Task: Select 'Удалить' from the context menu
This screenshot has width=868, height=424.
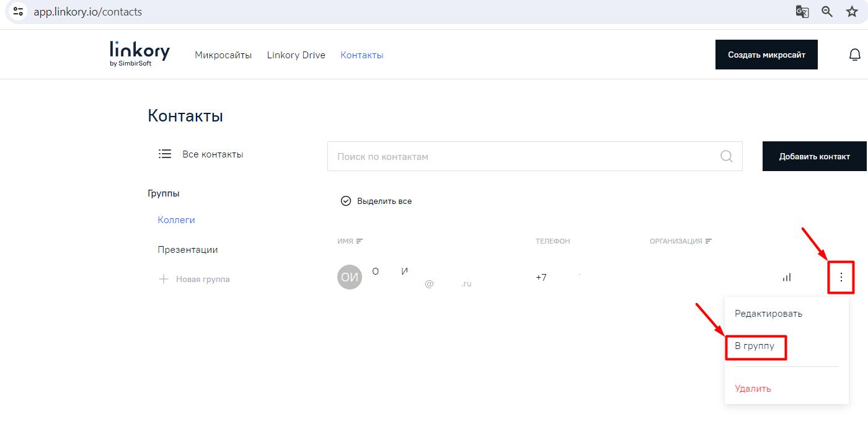Action: click(x=753, y=389)
